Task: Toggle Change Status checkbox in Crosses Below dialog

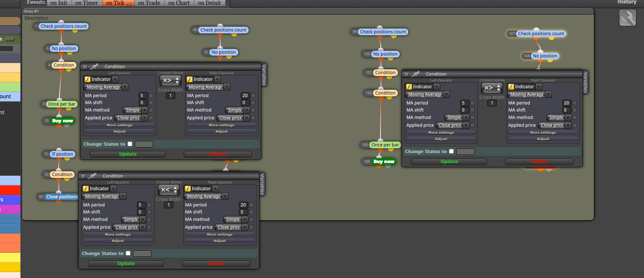Action: click(x=128, y=253)
